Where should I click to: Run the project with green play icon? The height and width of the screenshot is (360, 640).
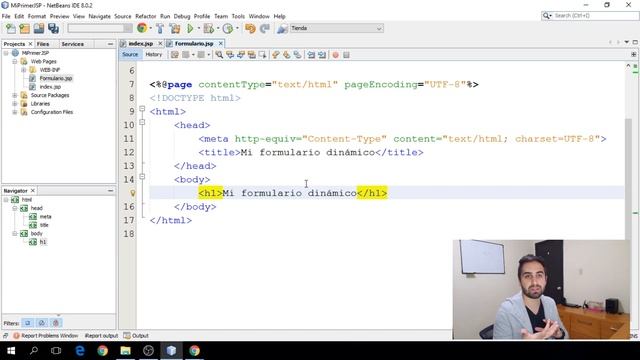pos(190,28)
